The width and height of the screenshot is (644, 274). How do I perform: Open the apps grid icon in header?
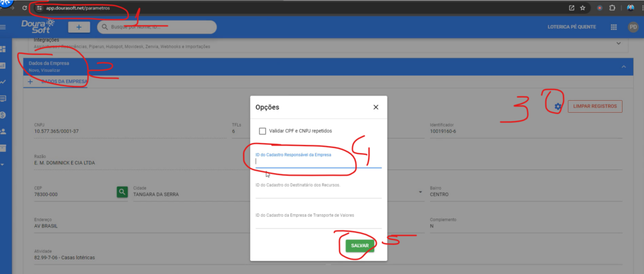(614, 27)
